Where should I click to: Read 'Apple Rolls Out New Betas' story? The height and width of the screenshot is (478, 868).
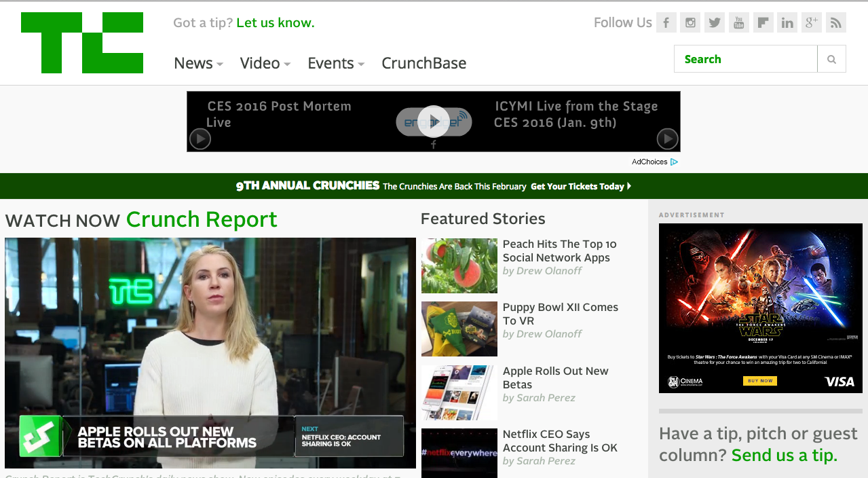556,378
